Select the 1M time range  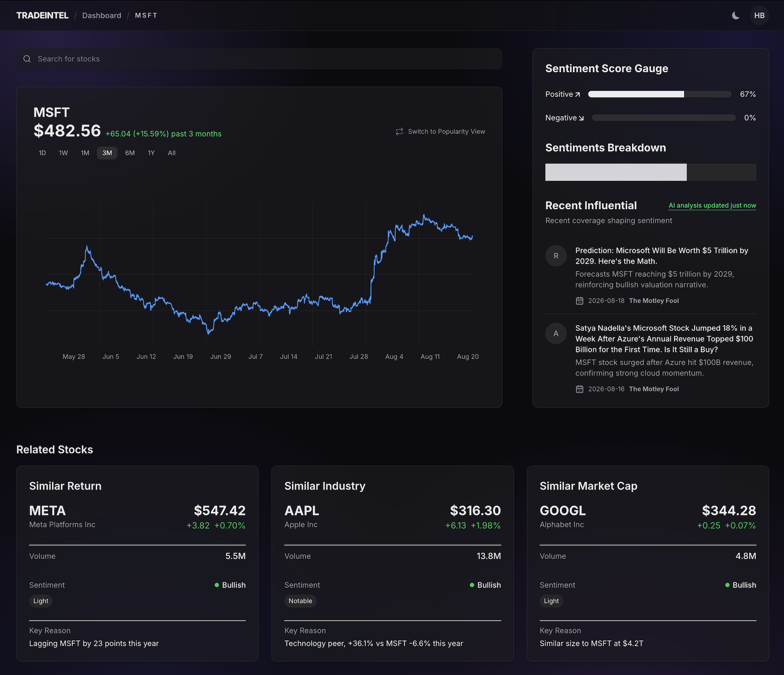[x=85, y=153]
